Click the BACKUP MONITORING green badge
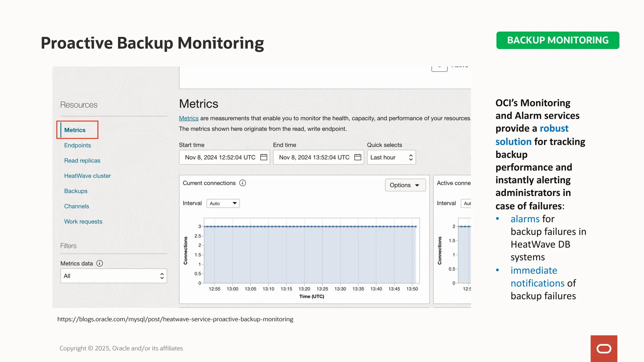The height and width of the screenshot is (362, 644). coord(558,40)
